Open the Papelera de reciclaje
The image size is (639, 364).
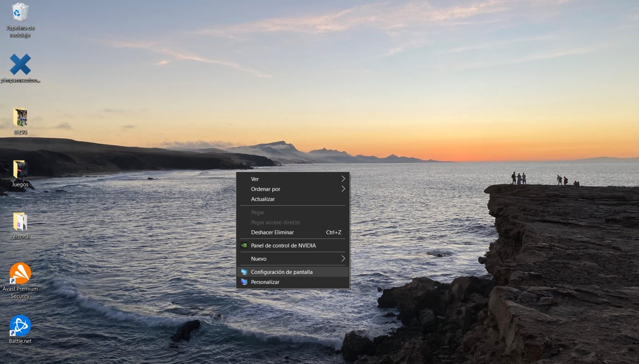tap(20, 12)
